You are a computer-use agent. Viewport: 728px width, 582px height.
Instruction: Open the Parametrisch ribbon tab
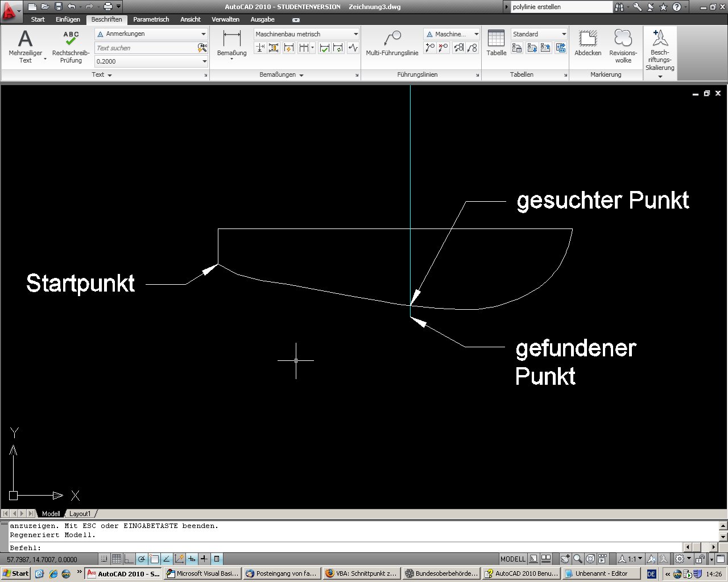pos(151,19)
